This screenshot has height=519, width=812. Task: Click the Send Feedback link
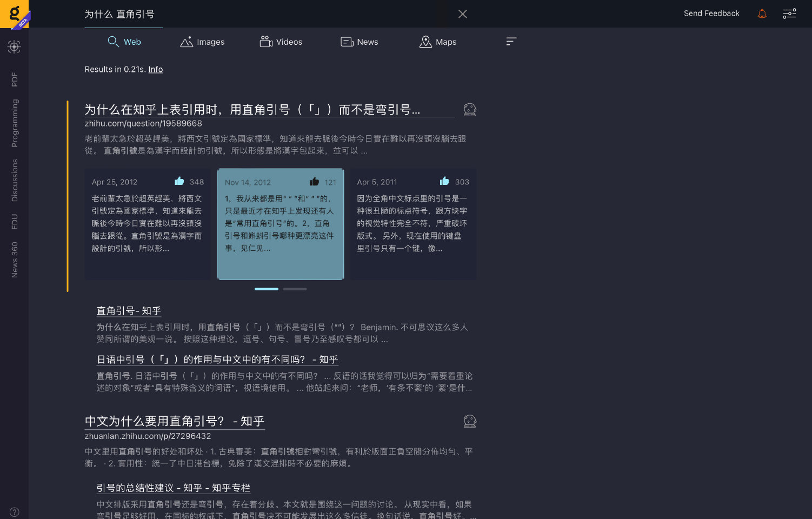(x=711, y=14)
